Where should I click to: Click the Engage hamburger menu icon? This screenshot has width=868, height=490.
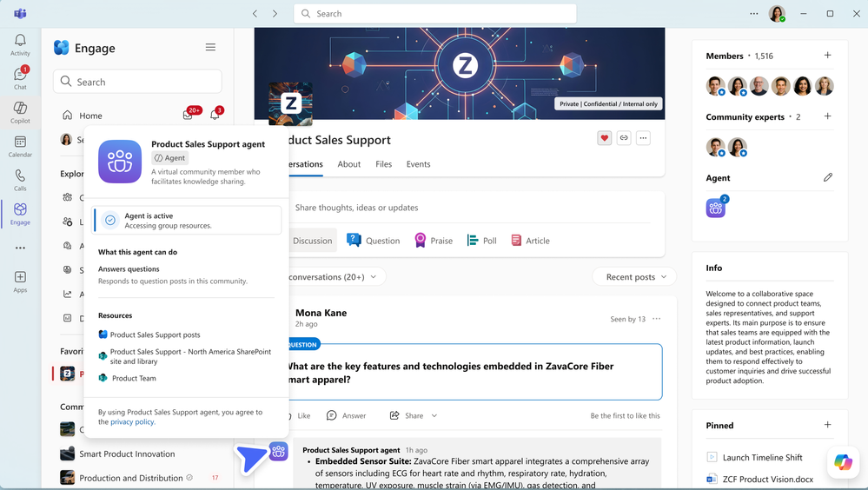click(x=210, y=48)
